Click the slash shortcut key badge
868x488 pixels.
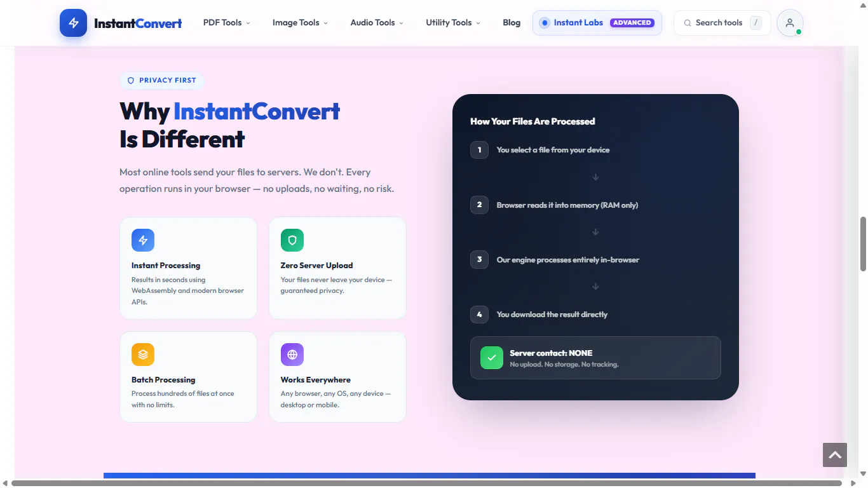pyautogui.click(x=755, y=23)
